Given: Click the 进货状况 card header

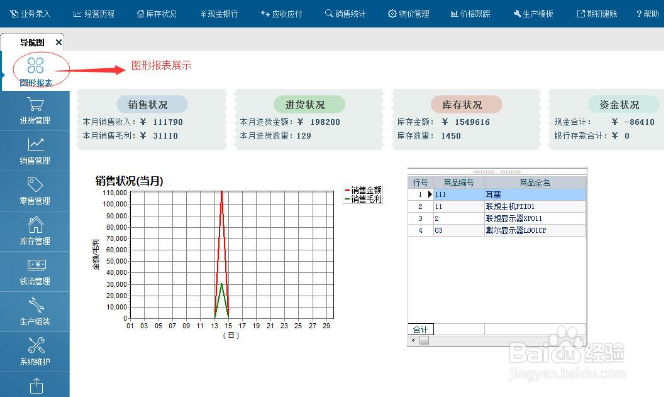Looking at the screenshot, I should [309, 104].
